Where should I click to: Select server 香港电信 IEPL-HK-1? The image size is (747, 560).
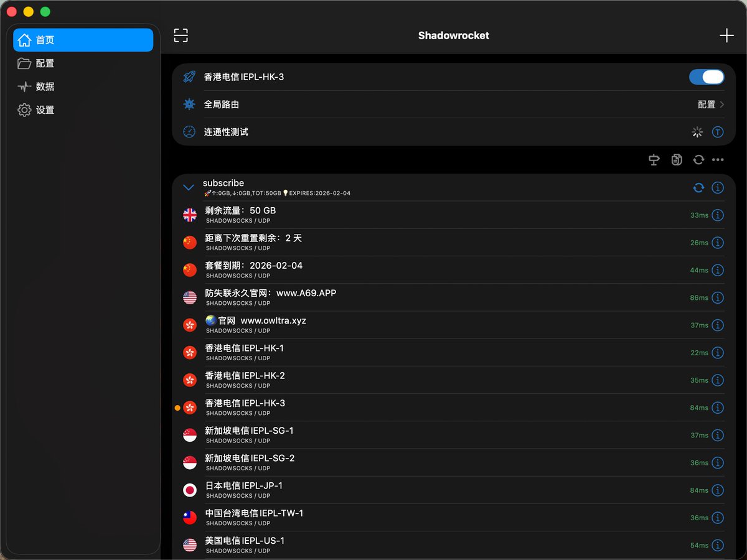coord(454,353)
